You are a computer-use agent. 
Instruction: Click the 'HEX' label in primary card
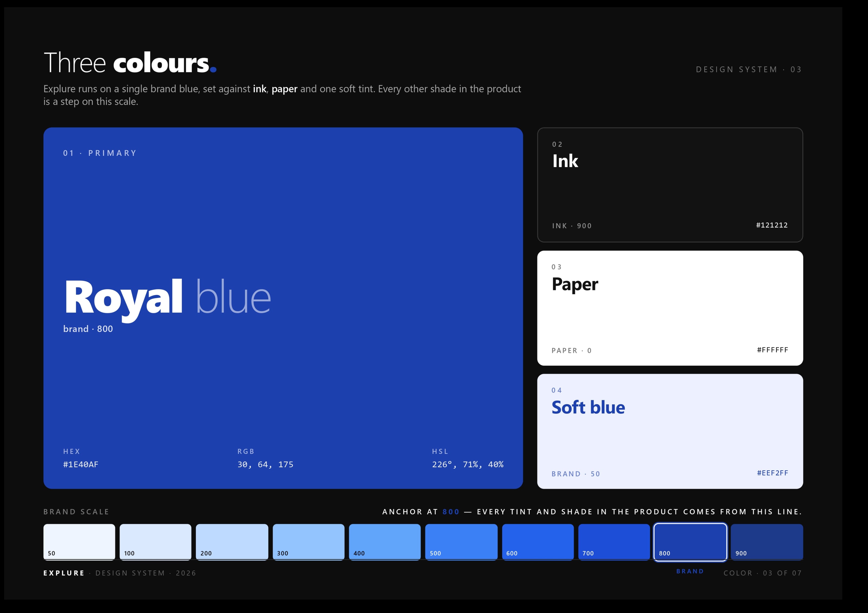(x=71, y=451)
